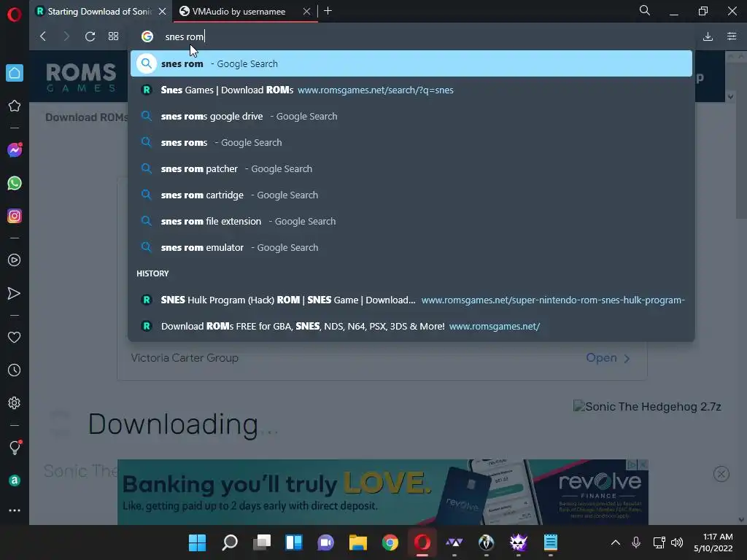
Task: Open sidebar Player icon
Action: [15, 260]
